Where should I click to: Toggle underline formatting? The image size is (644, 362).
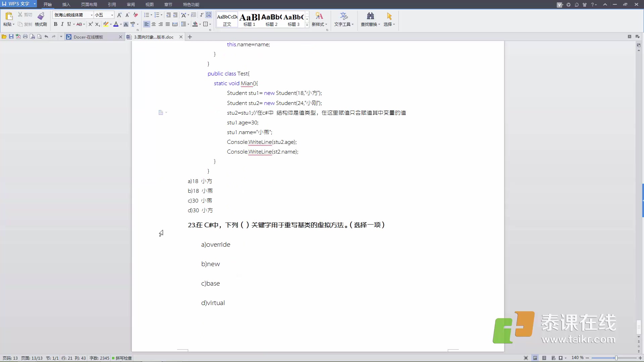[x=69, y=24]
